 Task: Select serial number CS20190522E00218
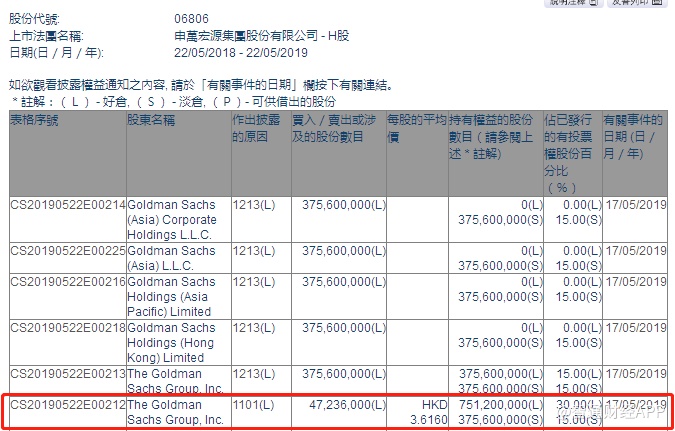tap(68, 328)
